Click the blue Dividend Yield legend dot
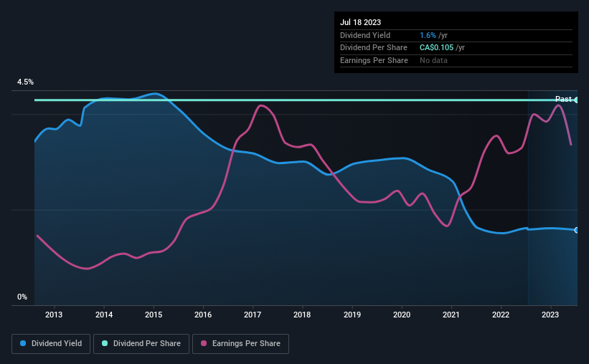Screen dimensions: 589x364 point(23,343)
